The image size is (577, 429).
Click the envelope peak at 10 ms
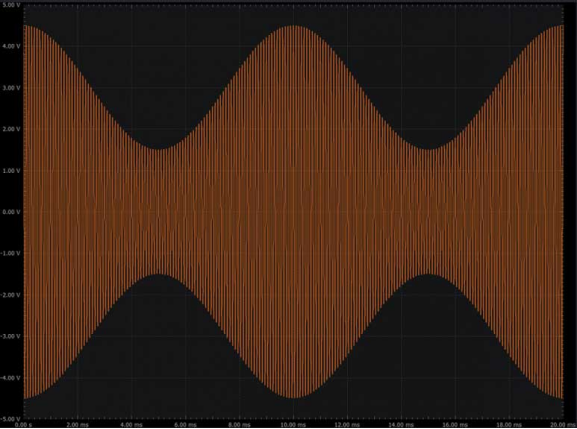point(293,26)
